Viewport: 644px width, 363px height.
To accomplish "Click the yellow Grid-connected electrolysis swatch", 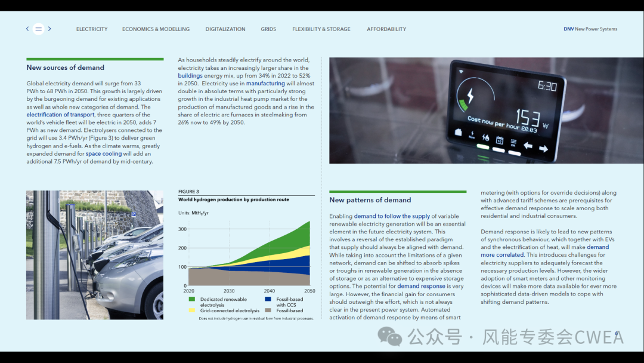I will (192, 310).
